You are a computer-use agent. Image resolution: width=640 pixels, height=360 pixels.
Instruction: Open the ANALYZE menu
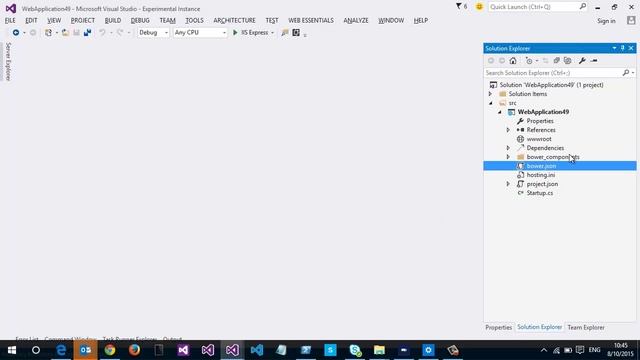(x=356, y=20)
